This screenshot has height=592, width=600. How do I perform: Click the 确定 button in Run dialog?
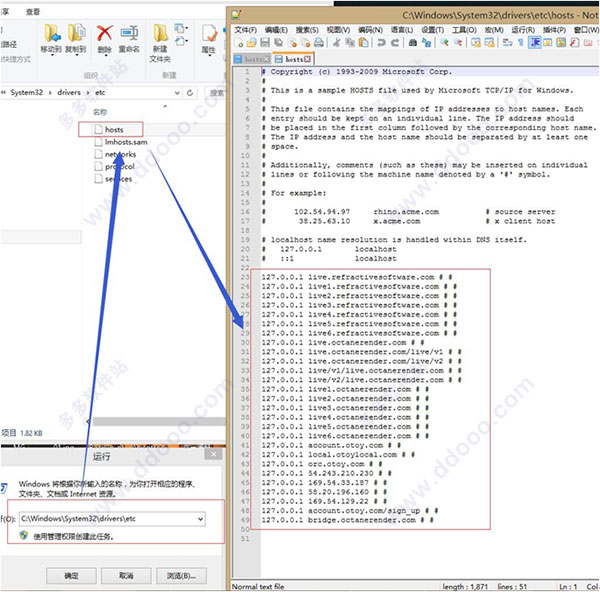[x=71, y=575]
